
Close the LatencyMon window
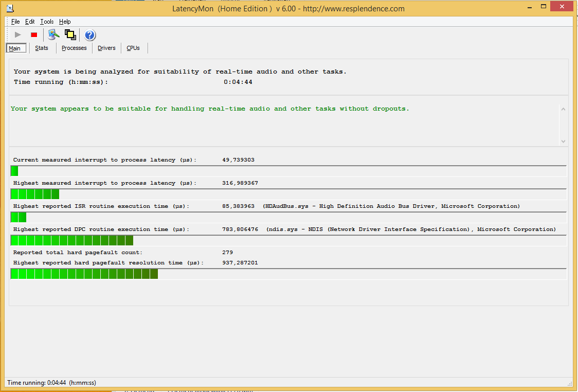(x=562, y=6)
